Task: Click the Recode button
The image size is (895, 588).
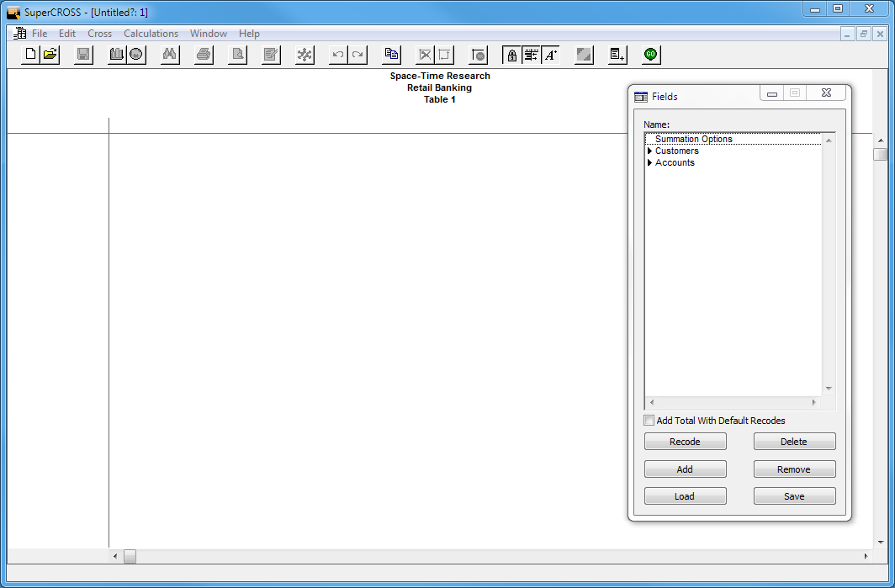Action: 685,442
